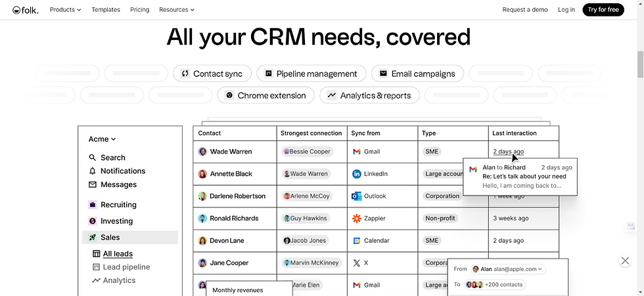This screenshot has width=644, height=296.
Task: Select the Search magnifier icon in sidebar
Action: click(x=93, y=158)
